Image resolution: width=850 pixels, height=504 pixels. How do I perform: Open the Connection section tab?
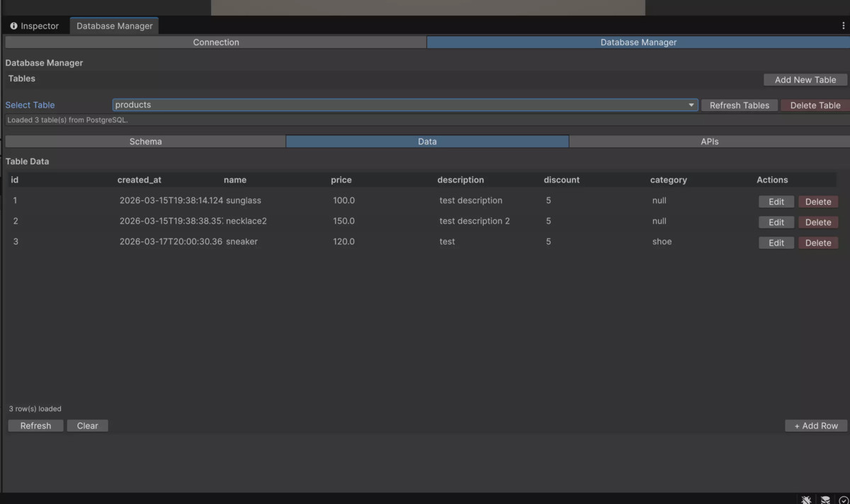point(216,42)
